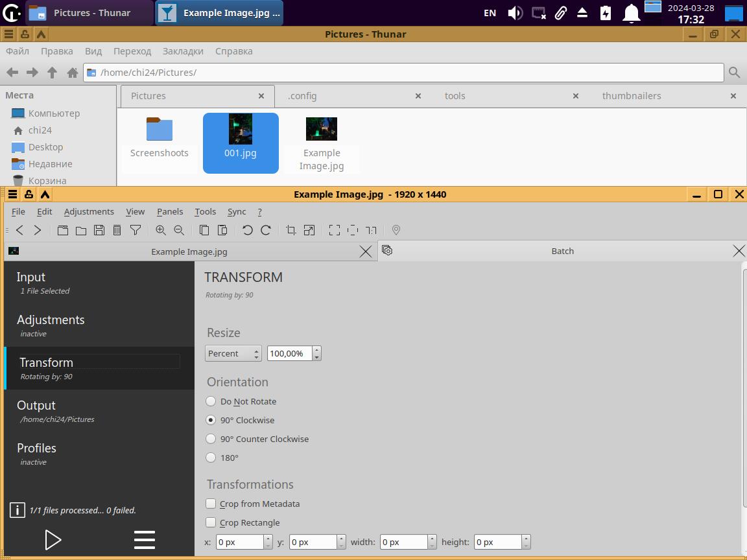Click the filter funnel icon
This screenshot has height=560, width=747.
coord(136,230)
